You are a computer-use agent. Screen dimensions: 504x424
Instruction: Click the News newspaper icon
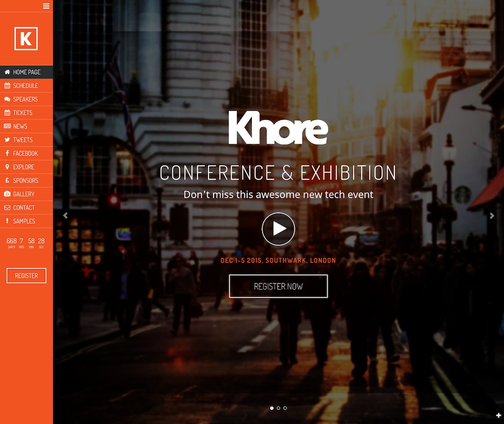7,126
